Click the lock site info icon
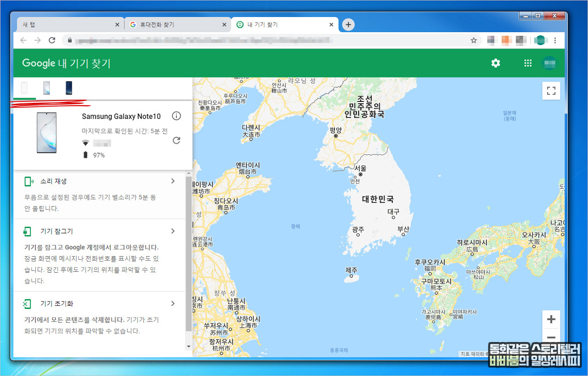Screen dimensions: 588x376 70,40
